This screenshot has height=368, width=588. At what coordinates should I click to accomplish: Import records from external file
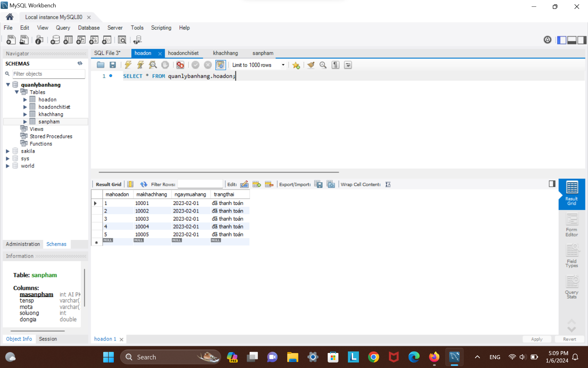click(331, 184)
